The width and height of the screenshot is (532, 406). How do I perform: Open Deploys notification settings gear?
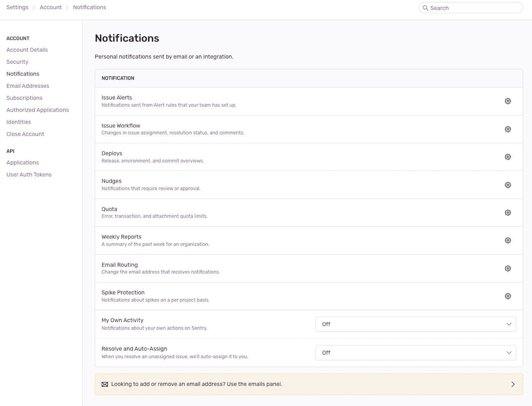click(508, 156)
